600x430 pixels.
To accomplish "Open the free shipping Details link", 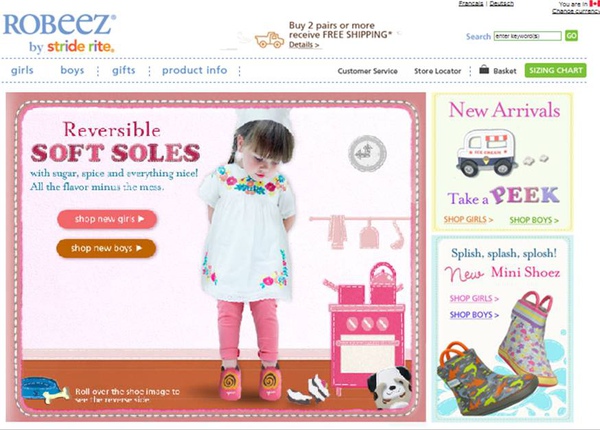I will click(304, 45).
